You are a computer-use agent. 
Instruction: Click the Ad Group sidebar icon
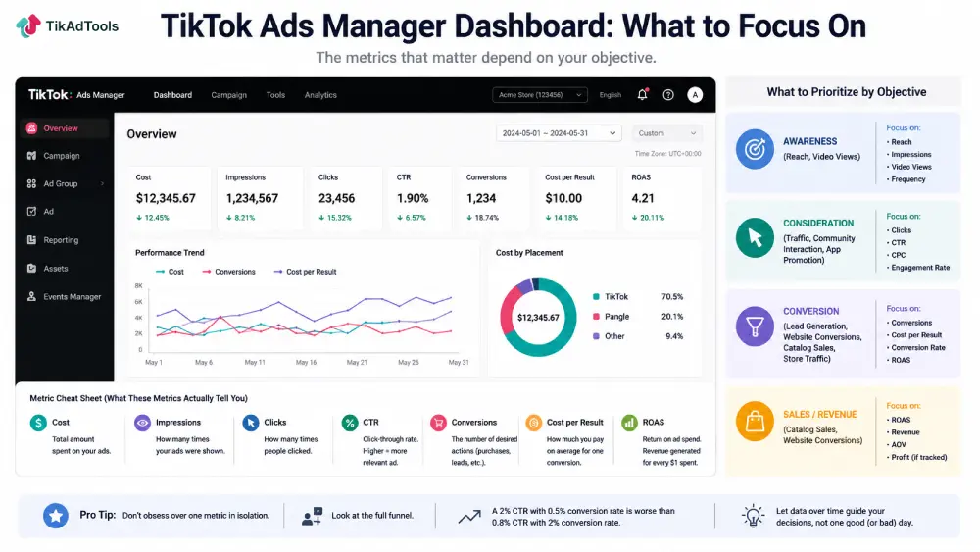(32, 183)
